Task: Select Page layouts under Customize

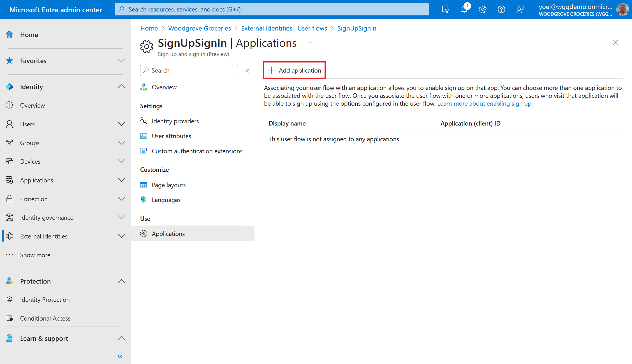Action: coord(168,185)
